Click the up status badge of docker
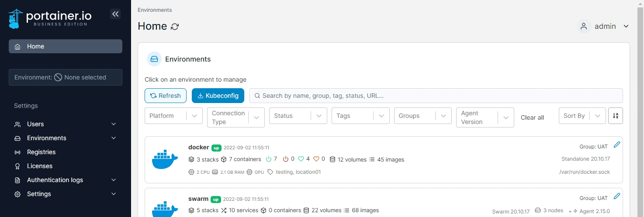The height and width of the screenshot is (217, 644). tap(216, 148)
